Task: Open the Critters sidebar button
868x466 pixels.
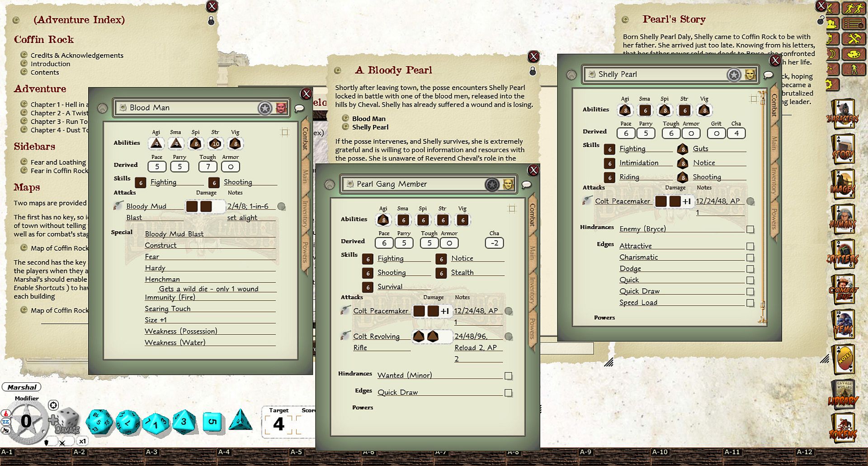Action: point(843,255)
